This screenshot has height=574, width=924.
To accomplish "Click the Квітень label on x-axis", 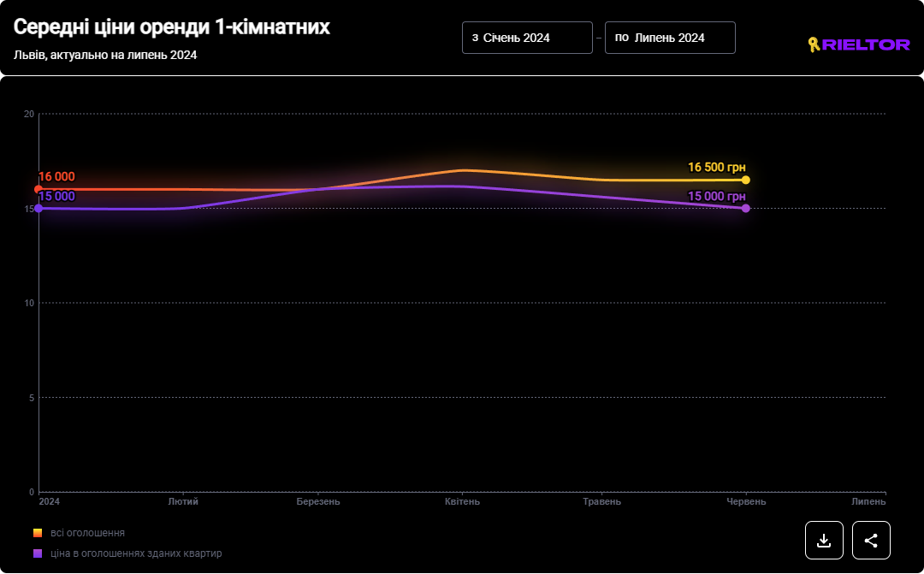I will click(462, 501).
